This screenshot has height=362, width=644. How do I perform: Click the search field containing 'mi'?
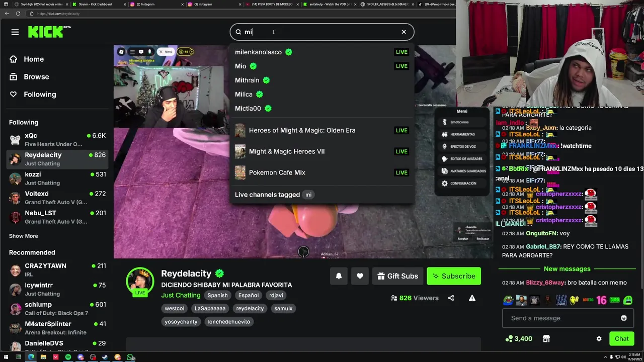(x=322, y=32)
